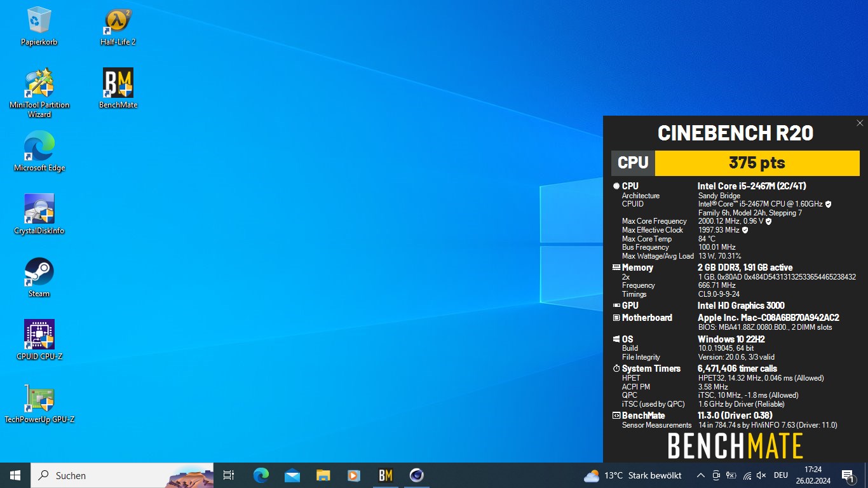Click the ACPI PM 3.58 MHz value
This screenshot has width=868, height=488.
[713, 386]
